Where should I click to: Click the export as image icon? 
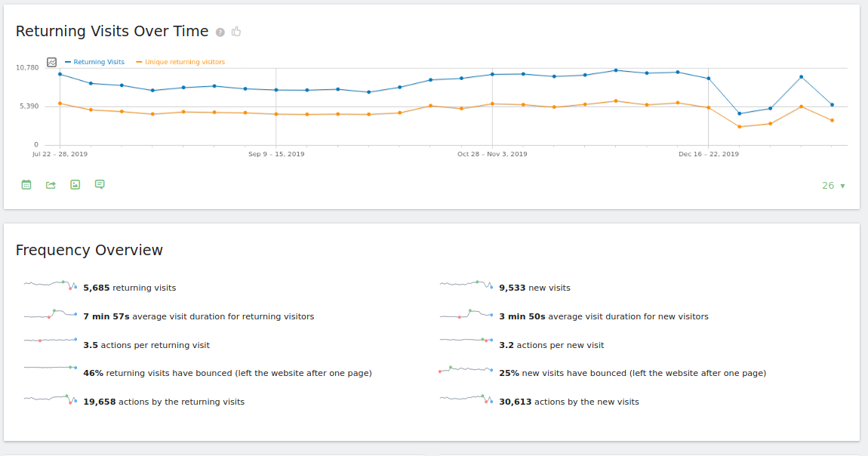(x=75, y=184)
